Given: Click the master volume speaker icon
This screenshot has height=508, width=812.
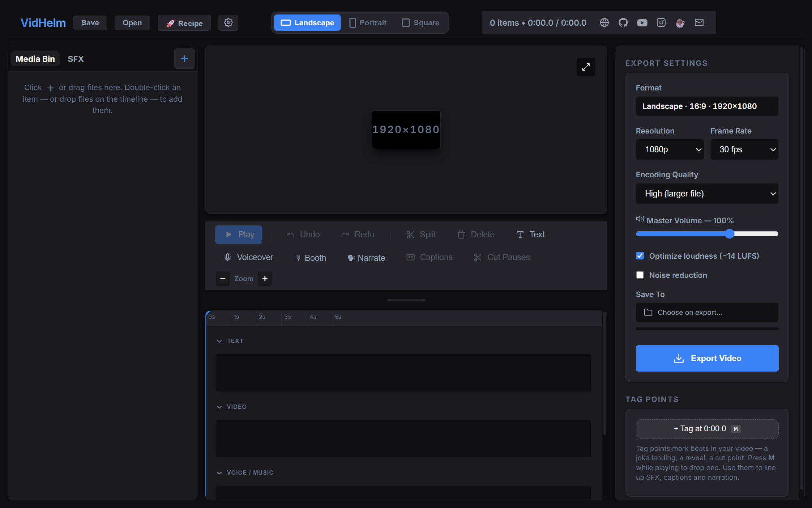Looking at the screenshot, I should click(x=640, y=219).
